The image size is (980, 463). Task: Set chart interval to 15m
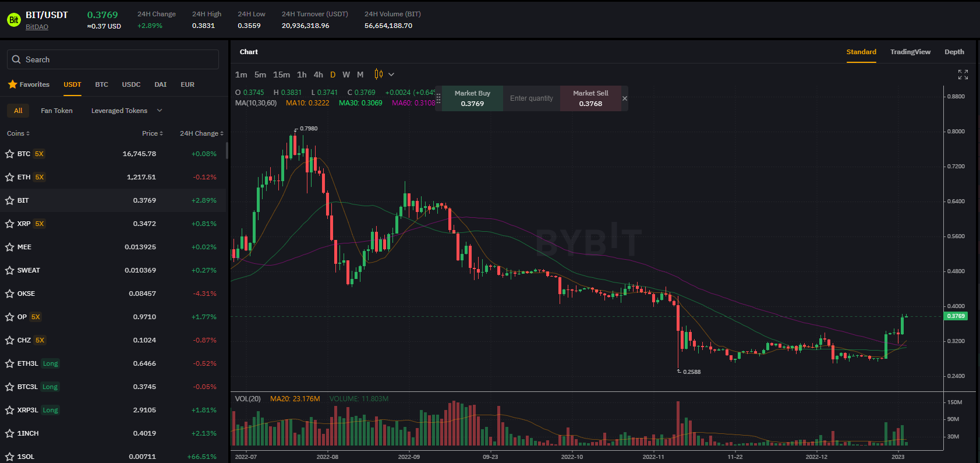(281, 75)
